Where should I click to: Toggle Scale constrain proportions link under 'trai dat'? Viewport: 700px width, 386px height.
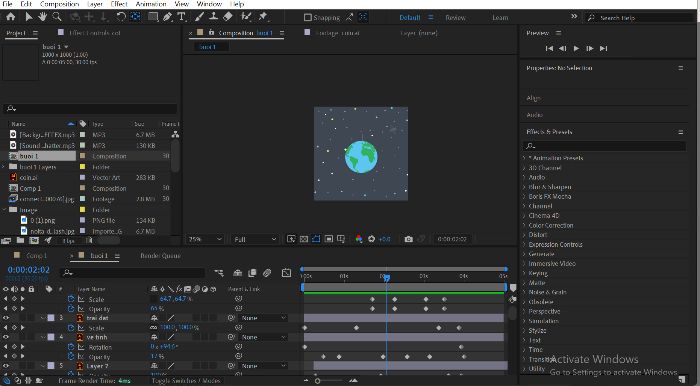coord(154,328)
